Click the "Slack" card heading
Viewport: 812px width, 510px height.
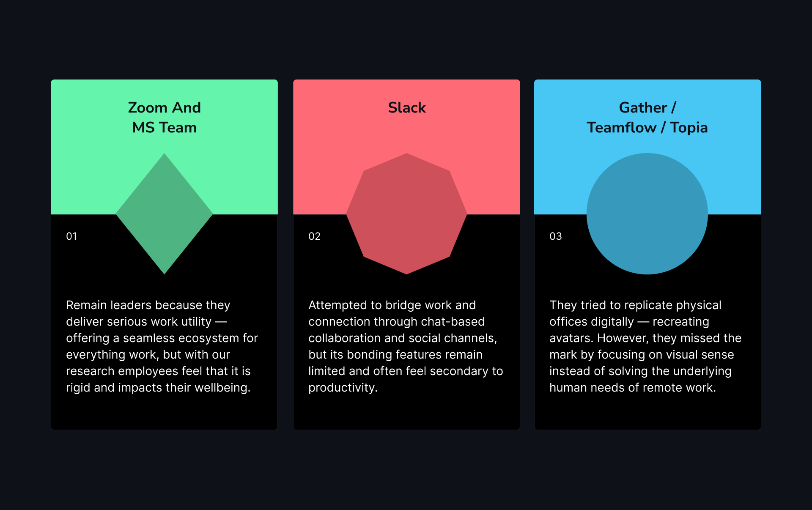(x=406, y=108)
